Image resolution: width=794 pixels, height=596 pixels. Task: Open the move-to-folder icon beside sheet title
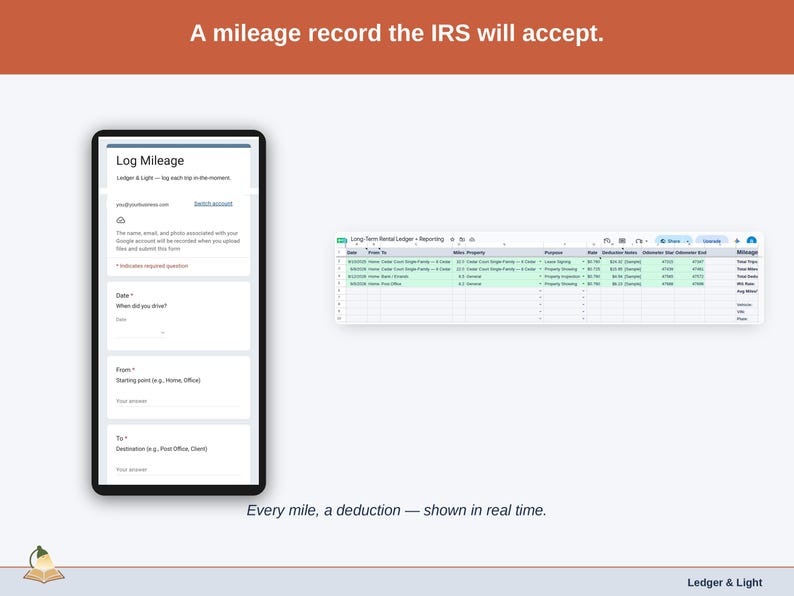click(x=462, y=239)
